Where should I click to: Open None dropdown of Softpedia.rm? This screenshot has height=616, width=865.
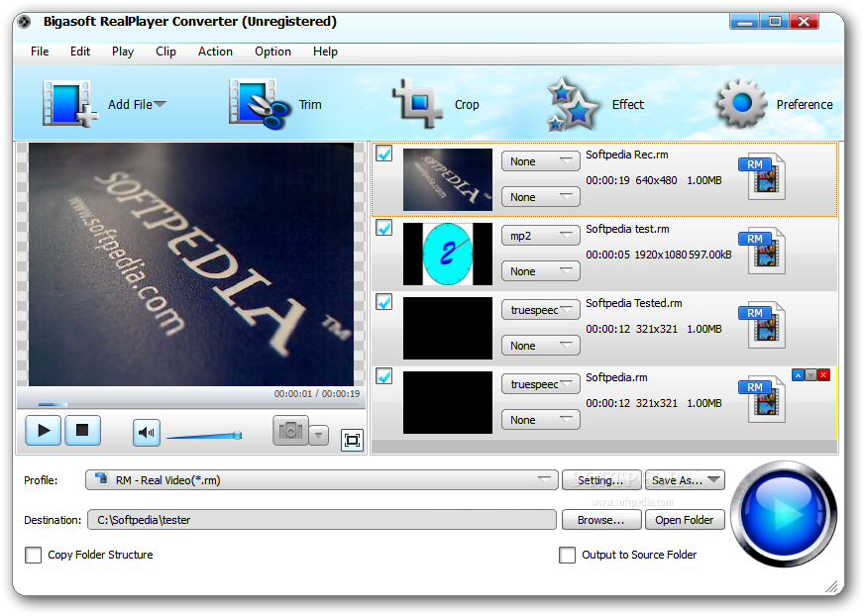point(541,420)
